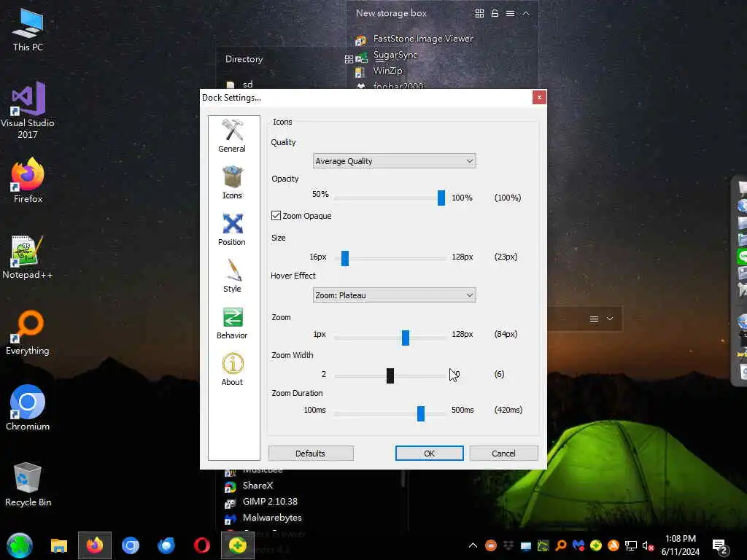Confirm Dock Settings with OK

pyautogui.click(x=429, y=454)
